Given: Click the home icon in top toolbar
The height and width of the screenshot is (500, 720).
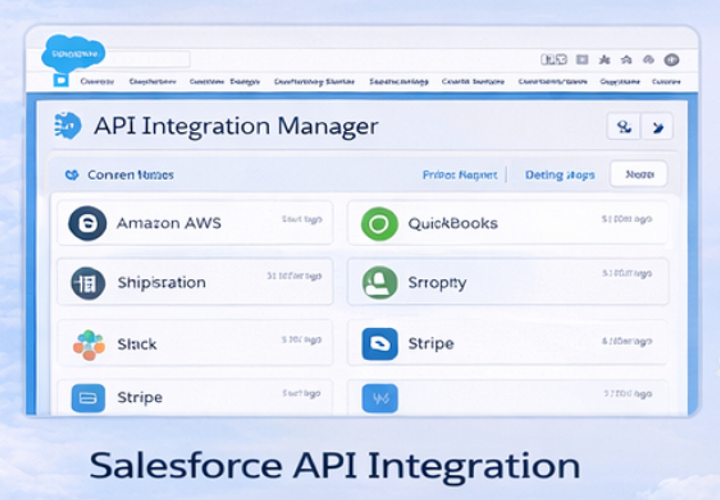Looking at the screenshot, I should 626,60.
